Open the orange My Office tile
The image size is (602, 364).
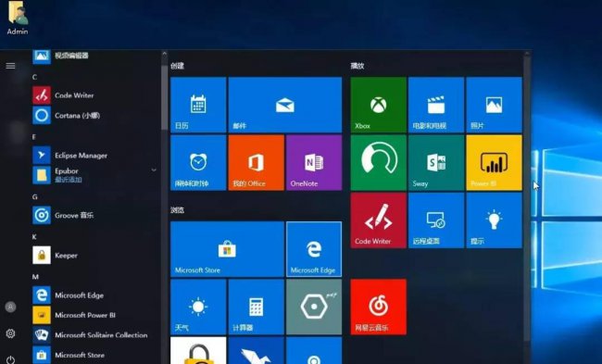(256, 162)
